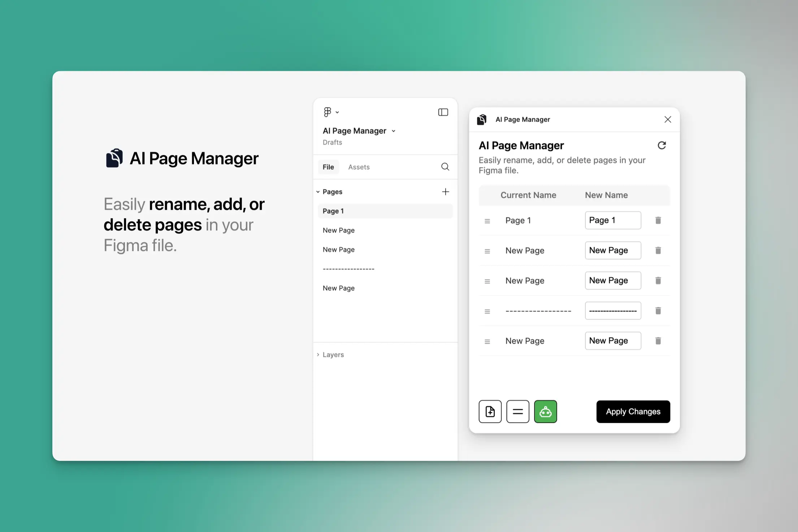Click trash icon for the dashed separator row
798x532 pixels.
point(658,311)
